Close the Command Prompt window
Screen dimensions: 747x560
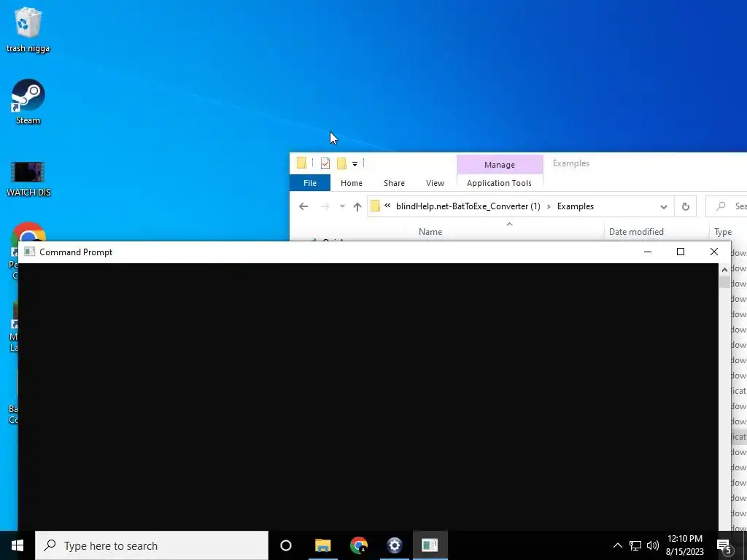click(713, 252)
